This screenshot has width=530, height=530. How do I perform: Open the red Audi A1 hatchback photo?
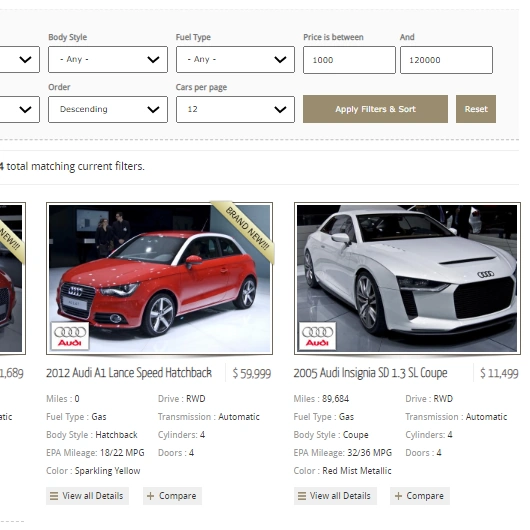coord(160,279)
